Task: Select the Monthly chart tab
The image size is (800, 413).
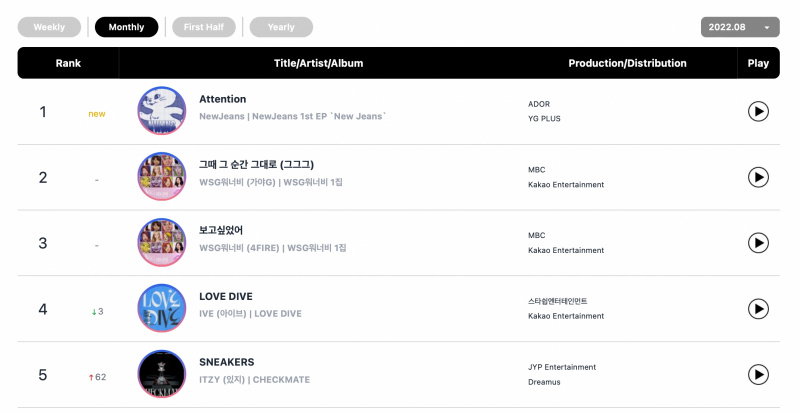Action: [127, 27]
